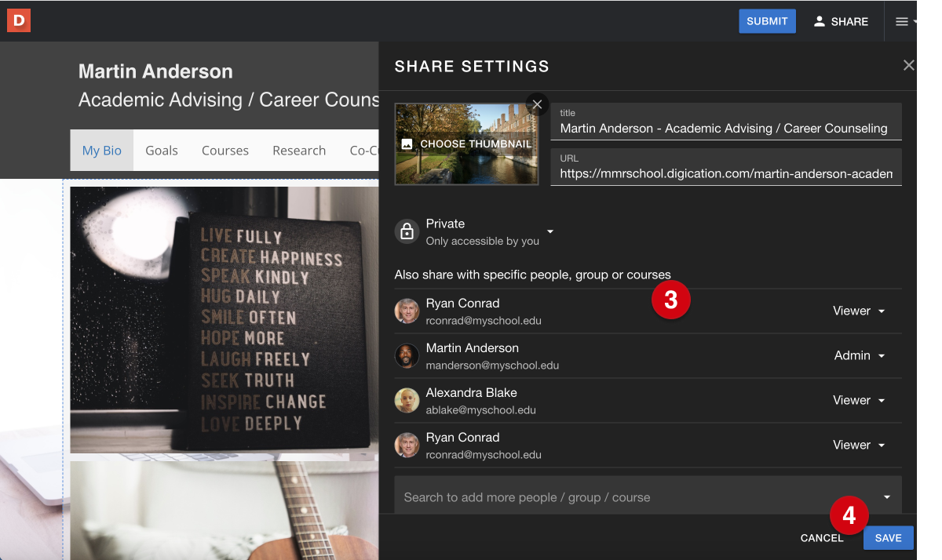The image size is (942, 560).
Task: Click the image icon beside Choose Thumbnail
Action: click(407, 144)
